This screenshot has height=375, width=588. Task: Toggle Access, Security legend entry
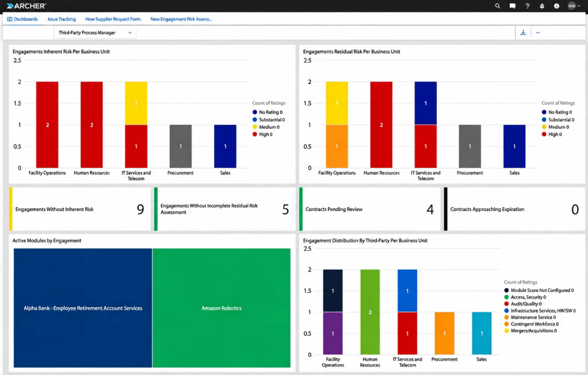click(525, 297)
